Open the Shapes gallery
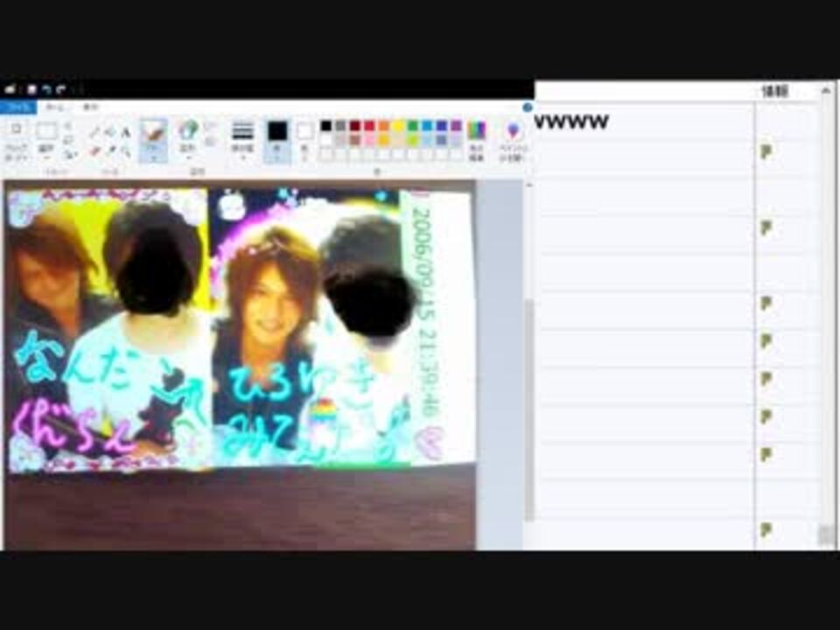This screenshot has width=840, height=630. pos(187,130)
